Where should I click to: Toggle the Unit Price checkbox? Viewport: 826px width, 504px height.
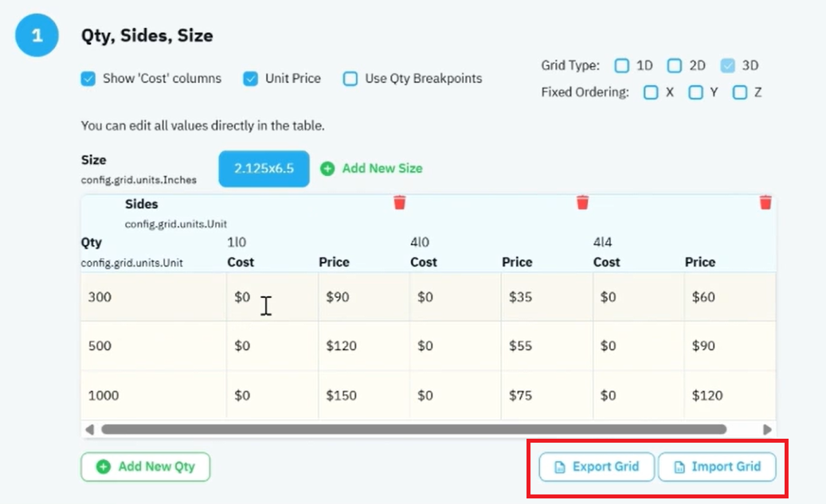click(251, 79)
